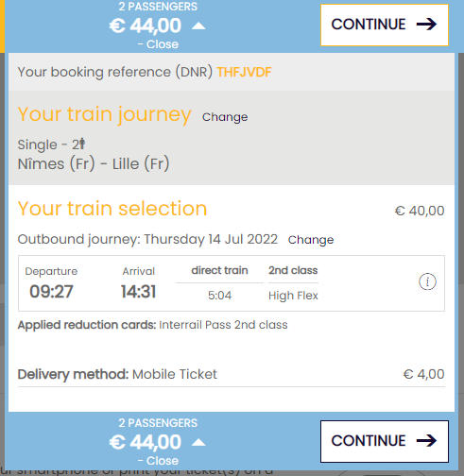Image resolution: width=464 pixels, height=476 pixels.
Task: Click the top CONTINUE button
Action: 385,25
